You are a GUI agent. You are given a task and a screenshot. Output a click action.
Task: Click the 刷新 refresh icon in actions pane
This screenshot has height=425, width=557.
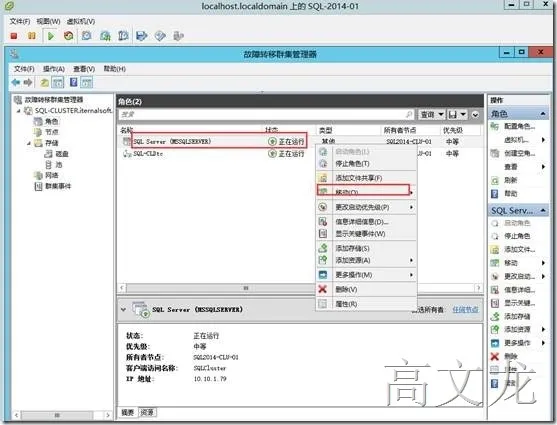(x=495, y=181)
